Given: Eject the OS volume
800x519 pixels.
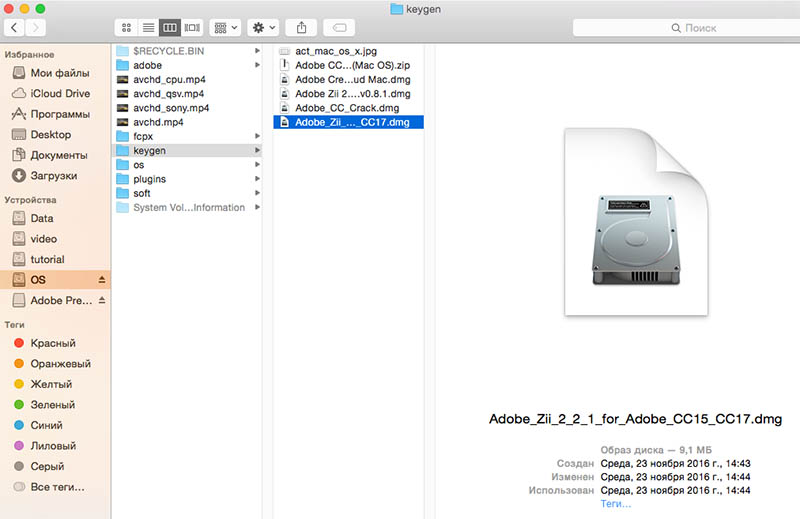Looking at the screenshot, I should tap(102, 280).
